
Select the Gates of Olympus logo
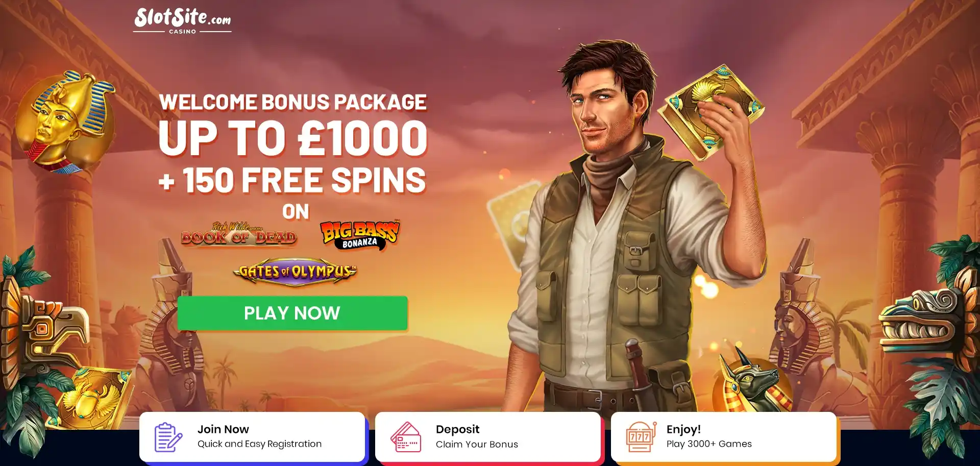point(295,271)
